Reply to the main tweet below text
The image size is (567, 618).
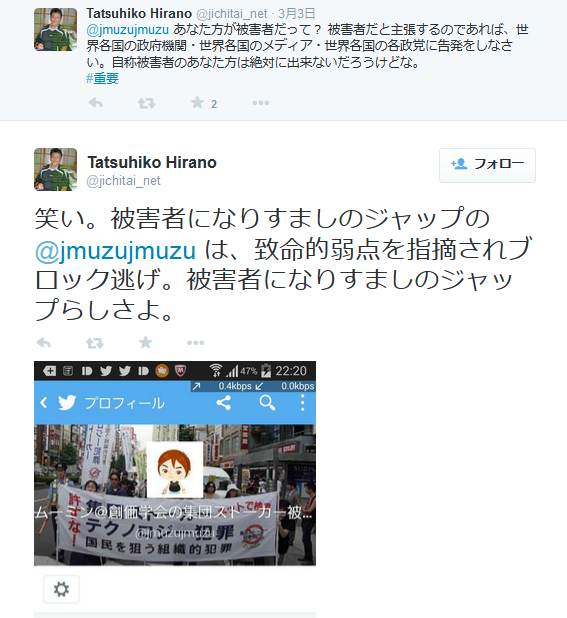pos(44,343)
